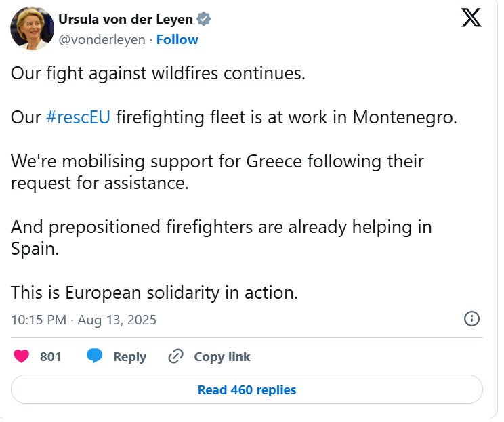
Task: Click the chain link icon
Action: (176, 356)
